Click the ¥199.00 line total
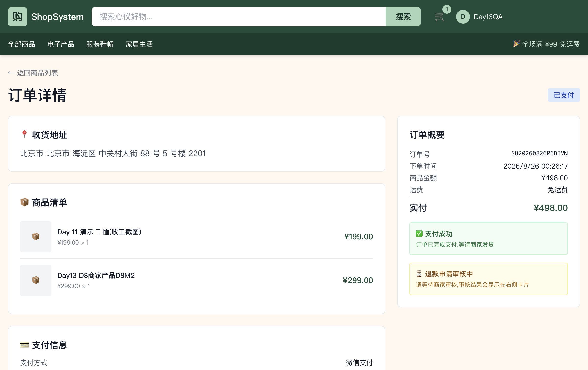Image resolution: width=588 pixels, height=370 pixels. click(x=358, y=236)
